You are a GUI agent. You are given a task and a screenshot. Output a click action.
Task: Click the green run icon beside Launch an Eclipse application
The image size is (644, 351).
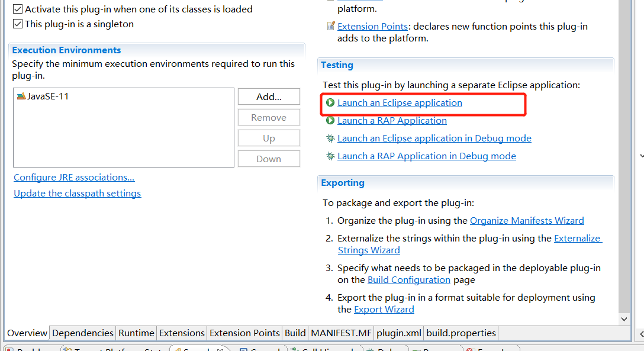pyautogui.click(x=330, y=102)
